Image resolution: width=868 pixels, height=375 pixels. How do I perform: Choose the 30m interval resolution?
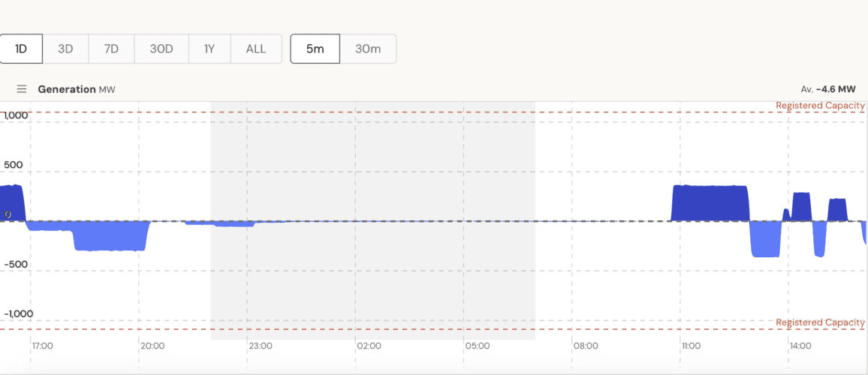pos(368,49)
